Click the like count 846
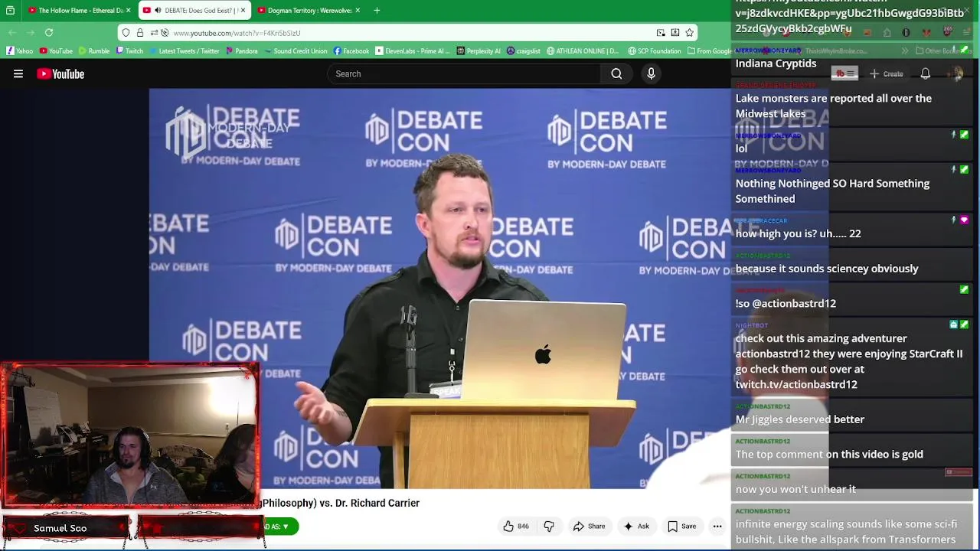The height and width of the screenshot is (551, 980). pos(523,527)
